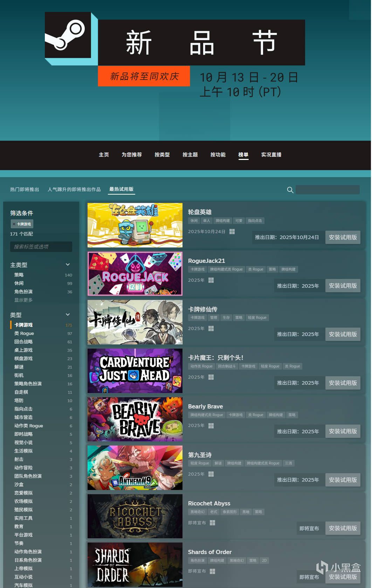
Task: Install demo for 轮盘英雄
Action: click(343, 237)
